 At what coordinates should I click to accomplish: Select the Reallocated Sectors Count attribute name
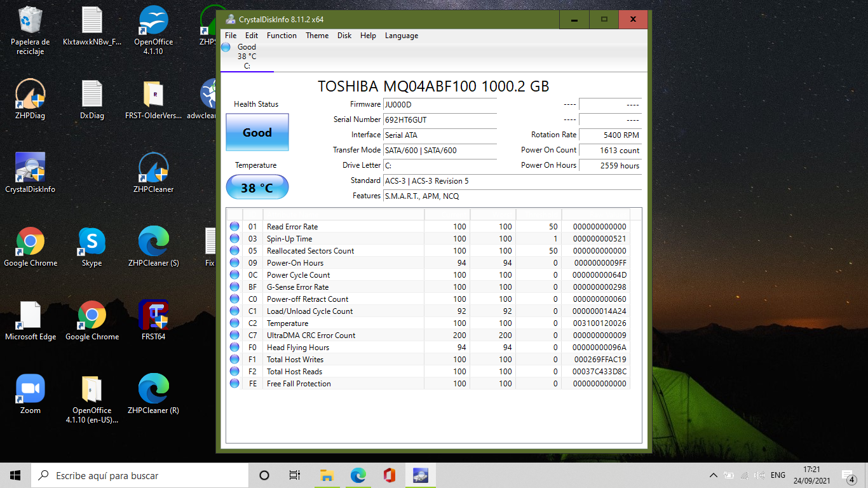pos(310,250)
